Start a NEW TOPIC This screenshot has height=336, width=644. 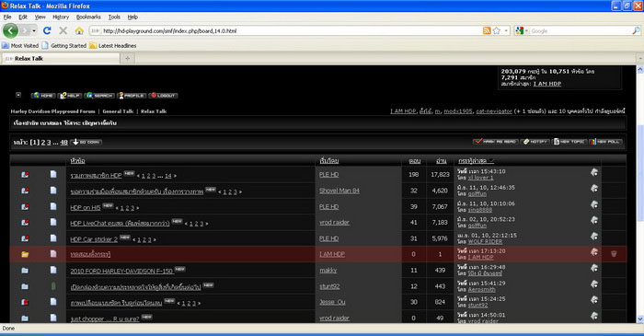pos(569,142)
